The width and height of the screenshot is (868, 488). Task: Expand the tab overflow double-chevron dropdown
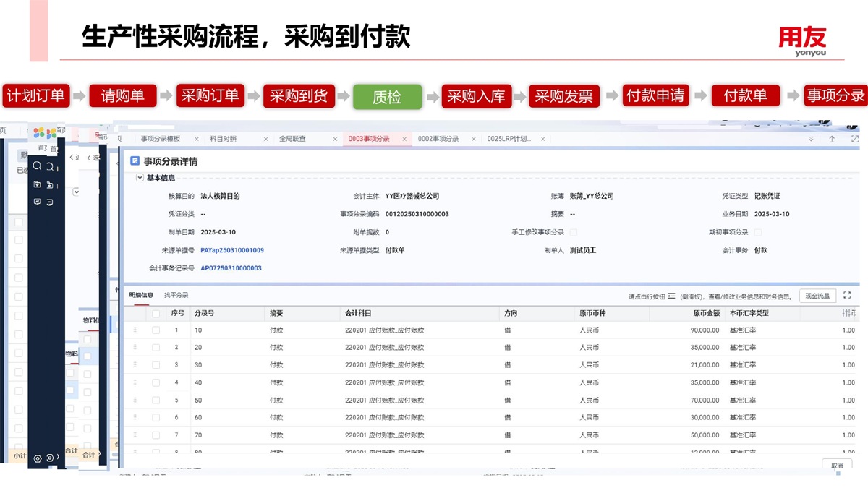click(x=811, y=139)
